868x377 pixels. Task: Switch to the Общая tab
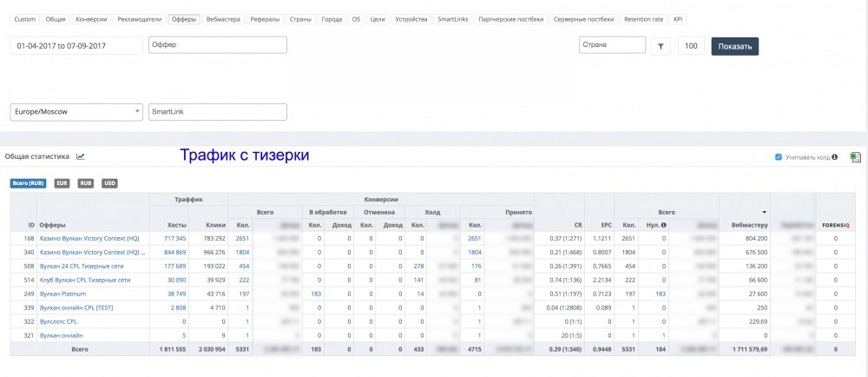pyautogui.click(x=56, y=19)
